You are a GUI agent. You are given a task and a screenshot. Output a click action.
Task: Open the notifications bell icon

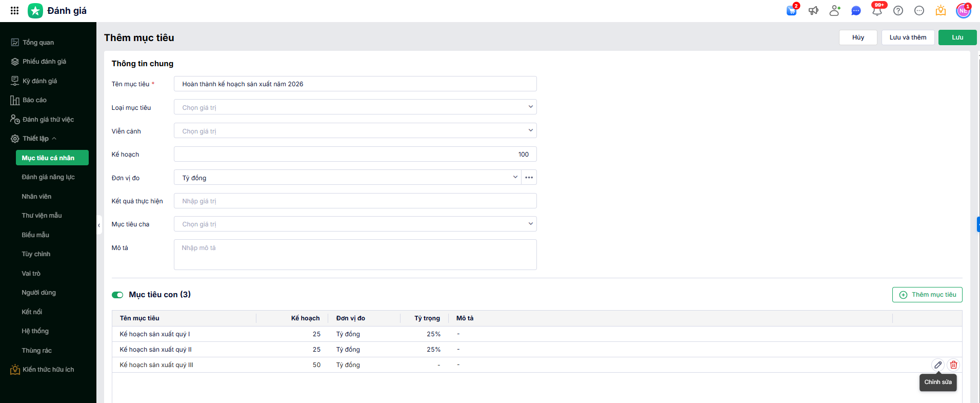877,11
